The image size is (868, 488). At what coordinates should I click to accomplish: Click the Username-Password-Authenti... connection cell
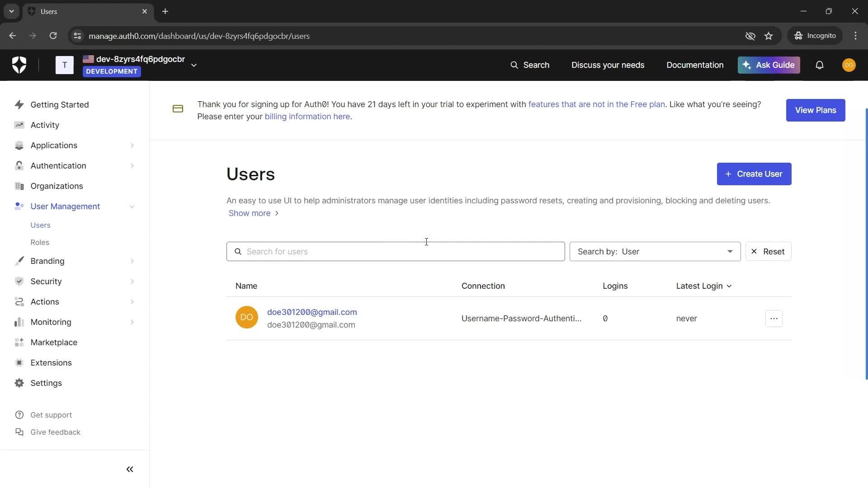coord(521,319)
